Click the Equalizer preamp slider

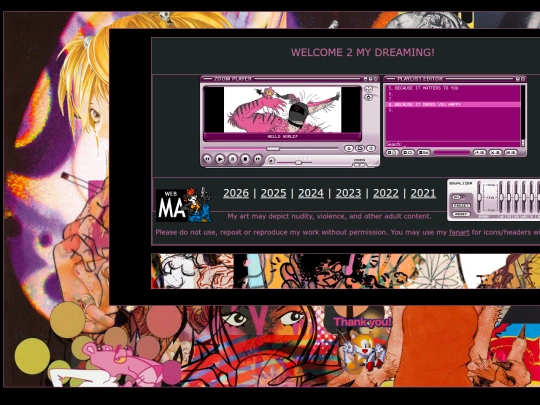tap(479, 198)
